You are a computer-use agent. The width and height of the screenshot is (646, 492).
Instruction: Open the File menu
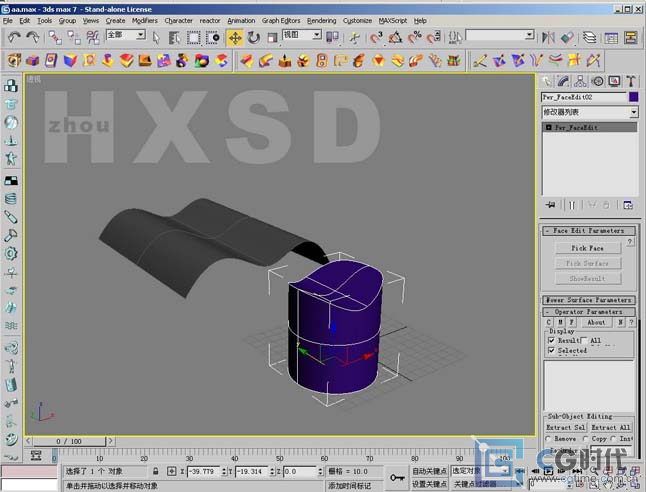(x=8, y=21)
